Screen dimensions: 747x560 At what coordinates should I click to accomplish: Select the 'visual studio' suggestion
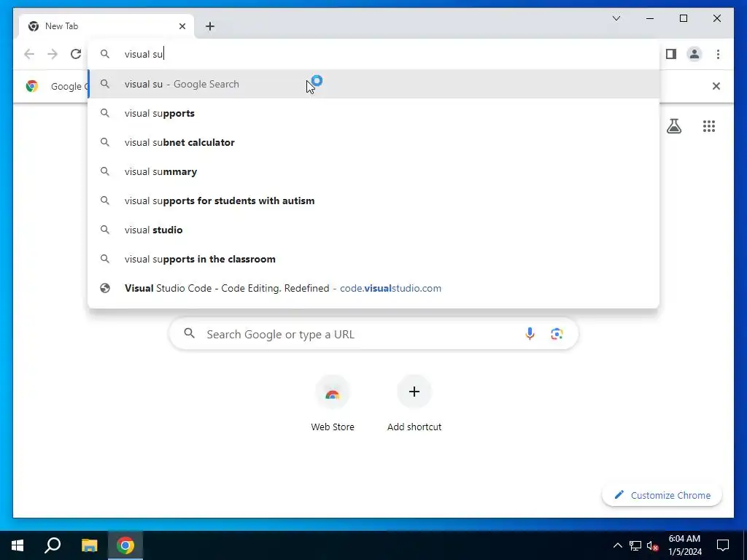(x=373, y=230)
